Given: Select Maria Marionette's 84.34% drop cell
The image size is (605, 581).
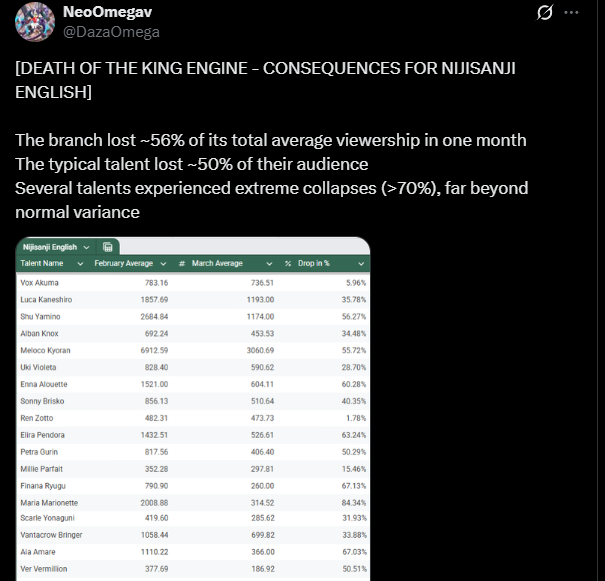Looking at the screenshot, I should tap(354, 503).
